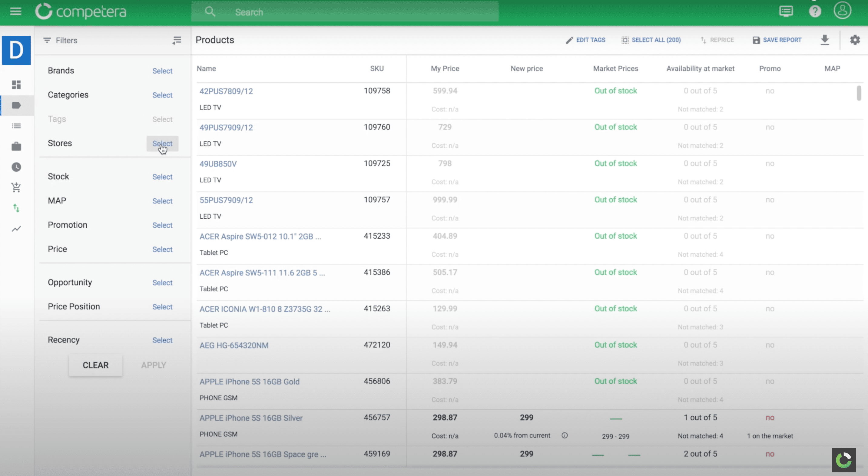868x476 pixels.
Task: Expand Categories filter selection
Action: point(162,94)
